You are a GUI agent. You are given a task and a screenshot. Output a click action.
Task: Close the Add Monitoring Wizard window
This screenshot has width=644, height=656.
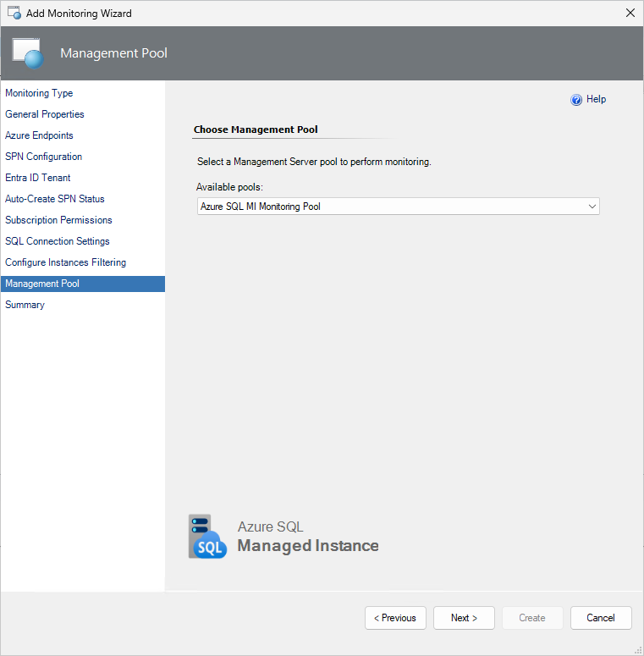(x=630, y=13)
